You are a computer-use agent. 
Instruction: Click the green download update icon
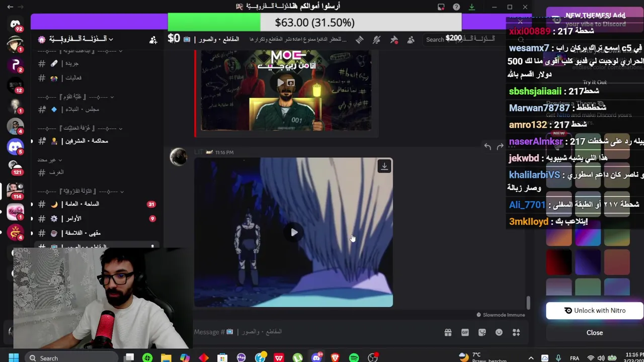point(471,7)
